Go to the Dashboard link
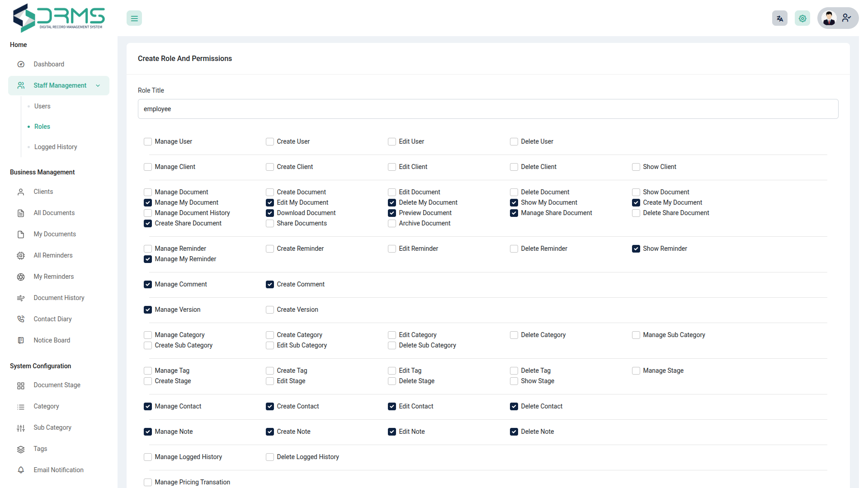 pyautogui.click(x=49, y=64)
